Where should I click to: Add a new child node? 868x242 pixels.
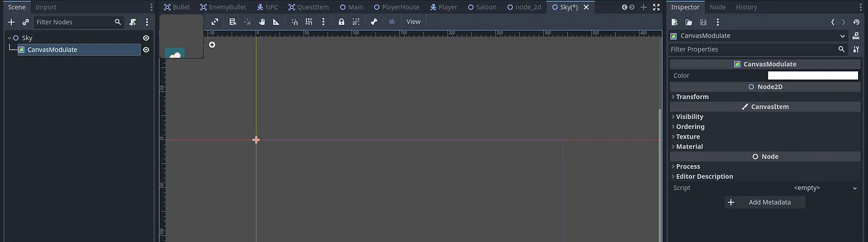click(11, 22)
